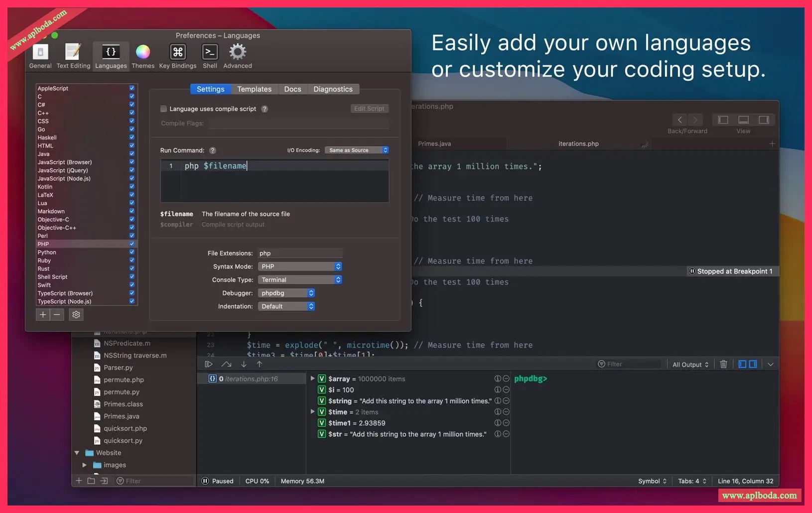The image size is (812, 513).
Task: Click the Compile Flags field
Action: [x=299, y=124]
